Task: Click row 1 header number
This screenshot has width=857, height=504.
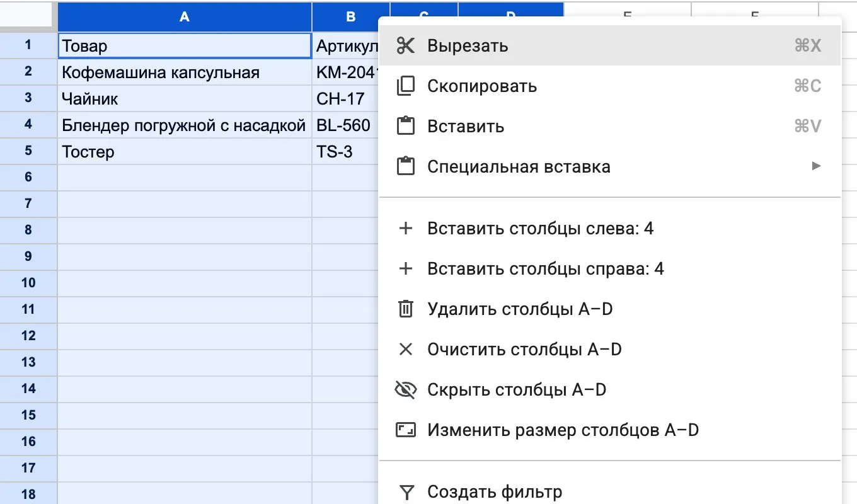Action: pos(28,45)
